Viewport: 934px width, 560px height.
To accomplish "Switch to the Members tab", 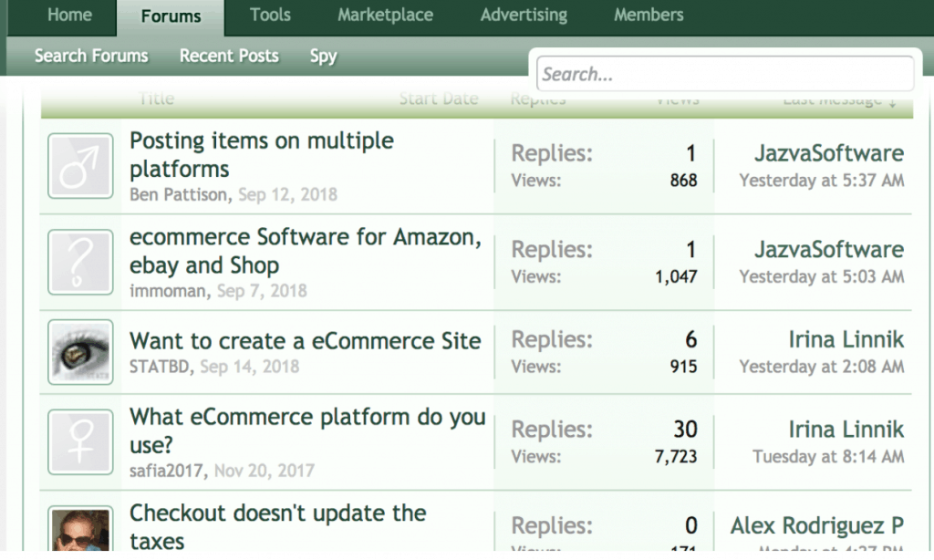I will pos(648,16).
